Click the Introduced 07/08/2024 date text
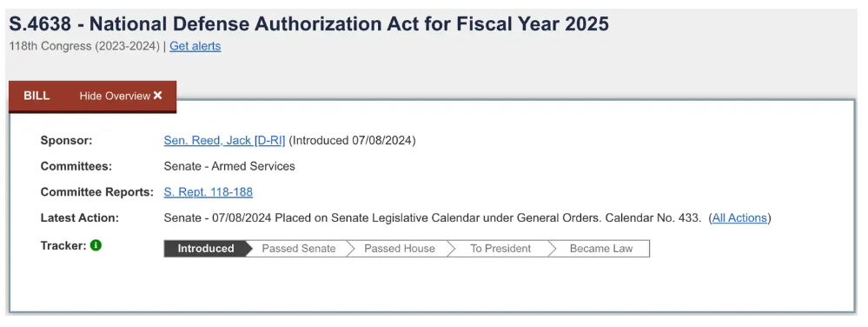Viewport: 868px width, 327px height. (352, 140)
